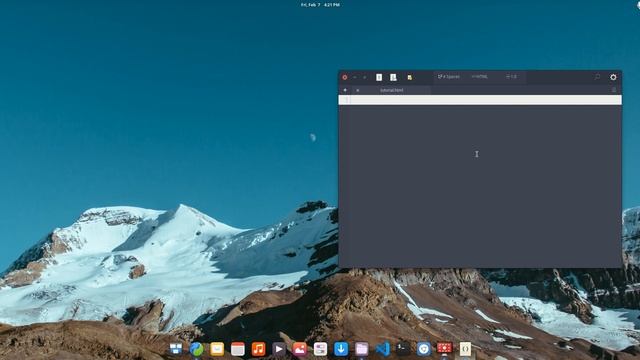This screenshot has height=360, width=640.
Task: Open the red screen recorder app in the dock
Action: click(x=444, y=348)
